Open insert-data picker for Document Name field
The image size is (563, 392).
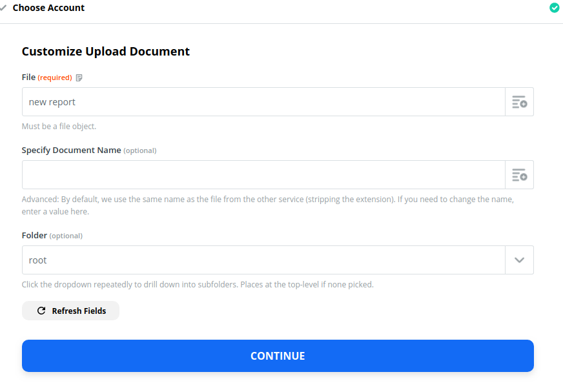click(x=519, y=175)
